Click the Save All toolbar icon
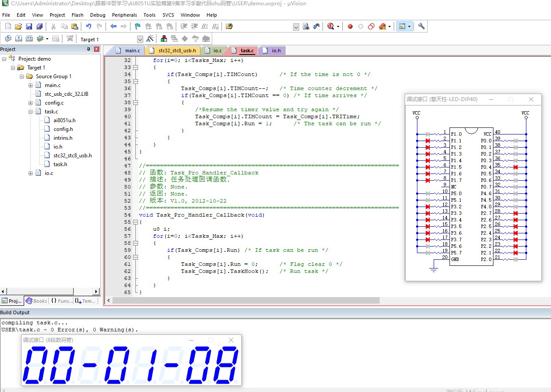The width and height of the screenshot is (551, 392). pyautogui.click(x=40, y=26)
